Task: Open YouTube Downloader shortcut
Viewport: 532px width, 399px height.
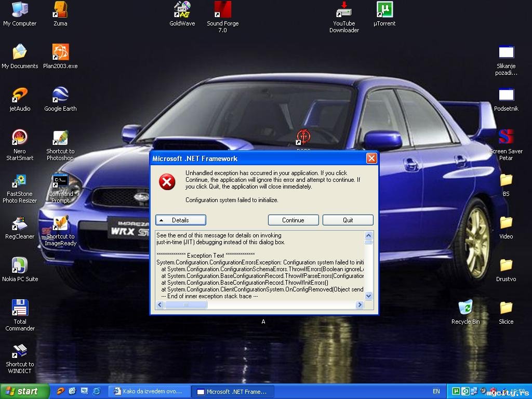Action: pos(344,17)
